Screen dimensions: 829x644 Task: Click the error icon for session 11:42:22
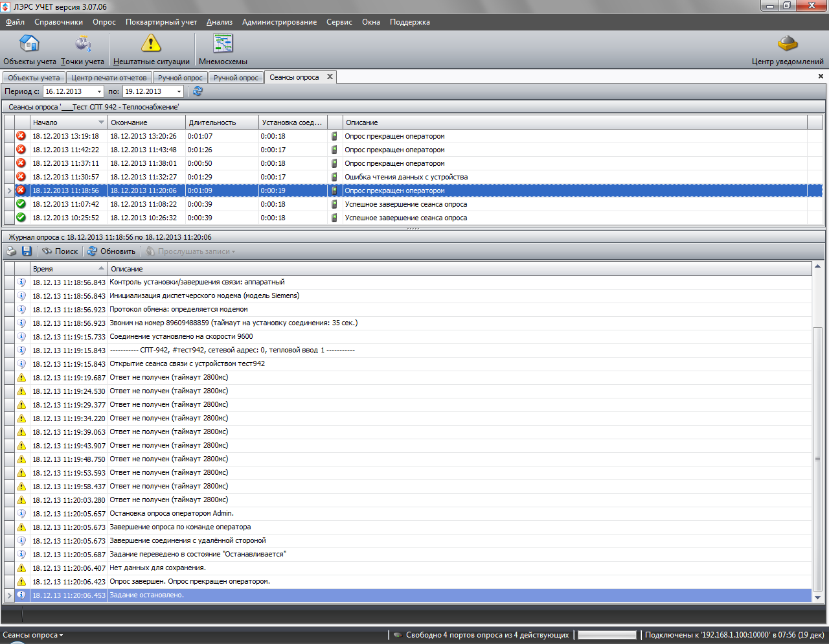point(21,150)
